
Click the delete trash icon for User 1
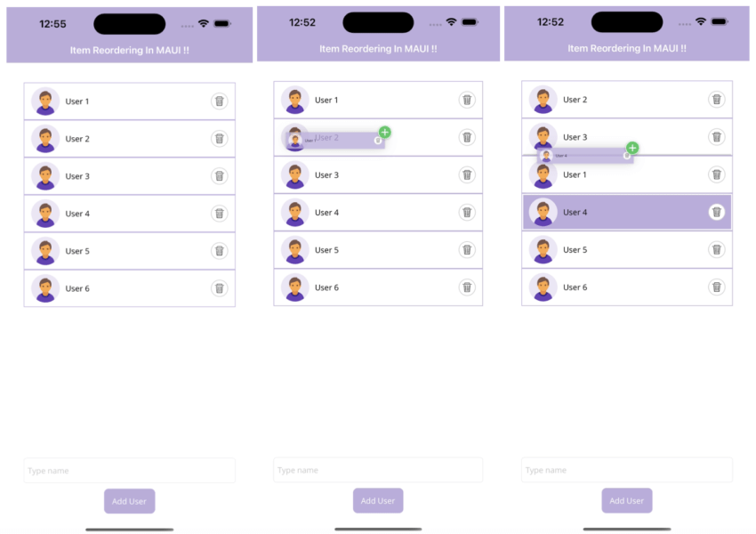220,101
